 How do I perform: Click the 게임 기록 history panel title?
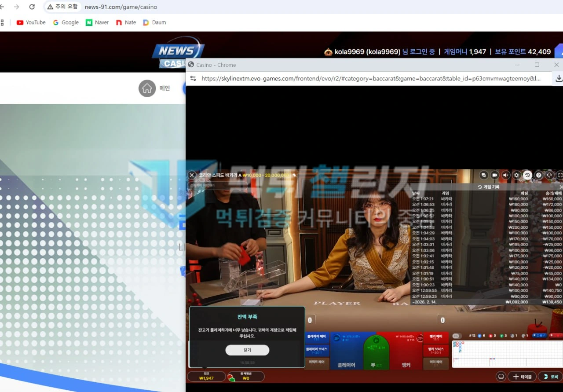pyautogui.click(x=488, y=187)
